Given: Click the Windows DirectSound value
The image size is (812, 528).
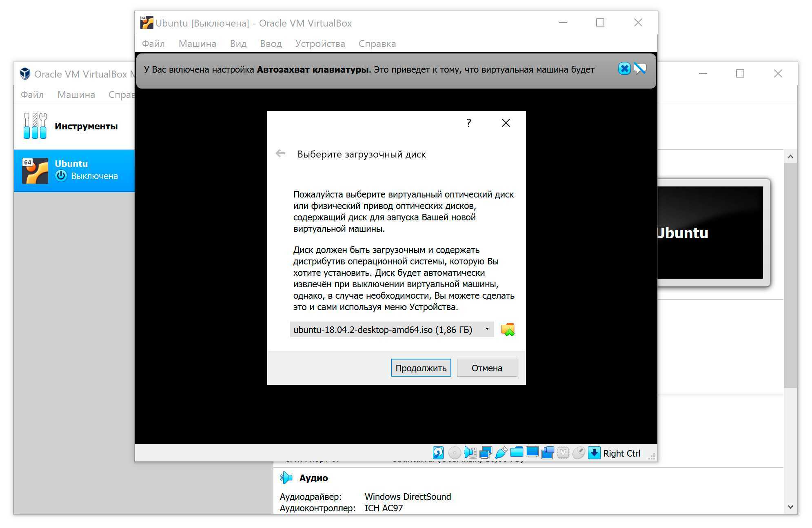Looking at the screenshot, I should click(408, 497).
